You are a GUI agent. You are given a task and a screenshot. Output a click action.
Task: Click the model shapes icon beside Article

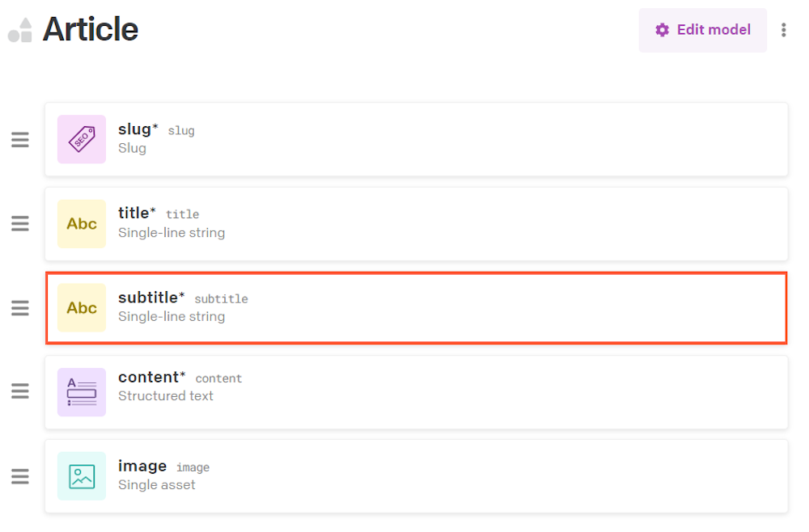pyautogui.click(x=20, y=30)
